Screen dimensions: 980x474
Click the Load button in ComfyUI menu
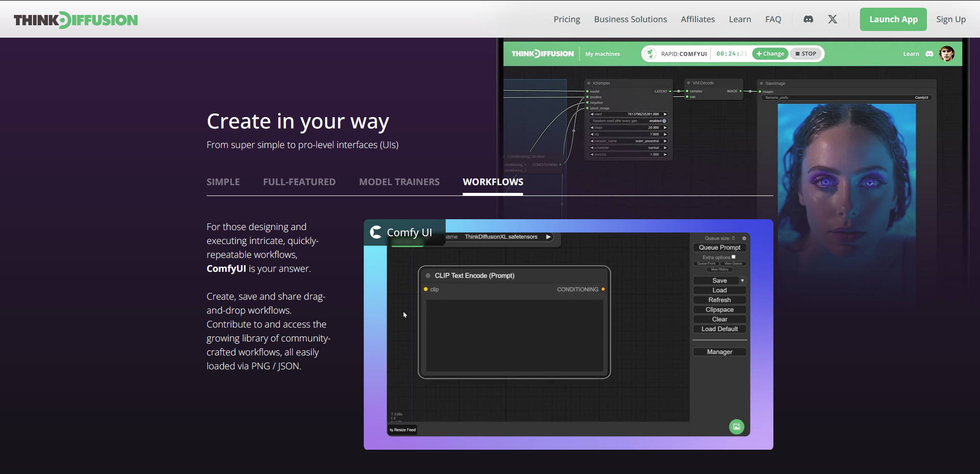pos(719,290)
